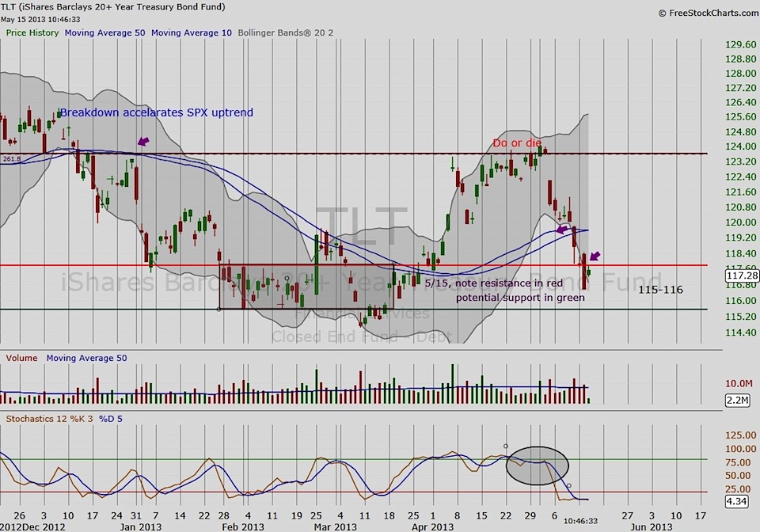760x532 pixels.
Task: Click the 125.60 price axis label
Action: pyautogui.click(x=741, y=116)
